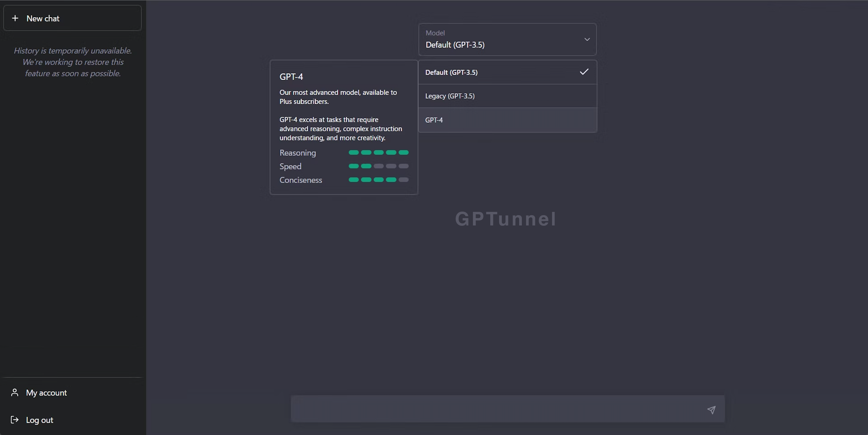Click the GPTunnel watermark text
Screen dimensions: 868x435
[x=505, y=219]
